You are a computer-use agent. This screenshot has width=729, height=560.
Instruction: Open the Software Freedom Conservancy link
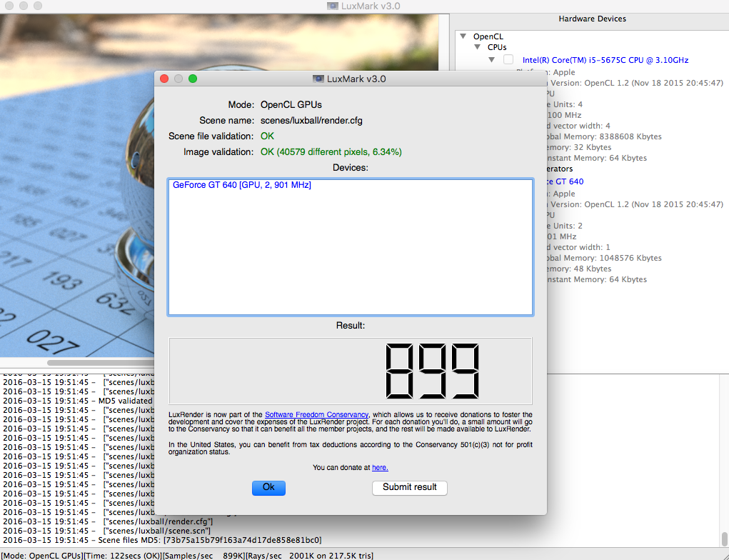317,414
